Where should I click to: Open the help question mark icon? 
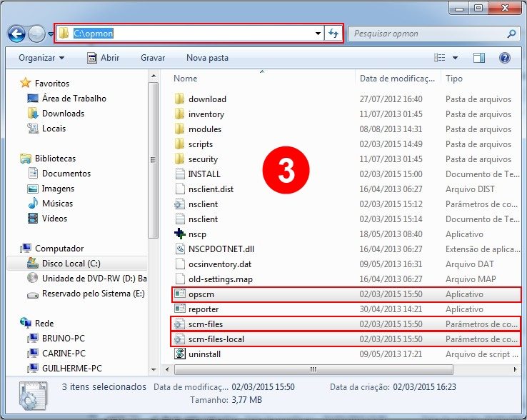pyautogui.click(x=504, y=58)
